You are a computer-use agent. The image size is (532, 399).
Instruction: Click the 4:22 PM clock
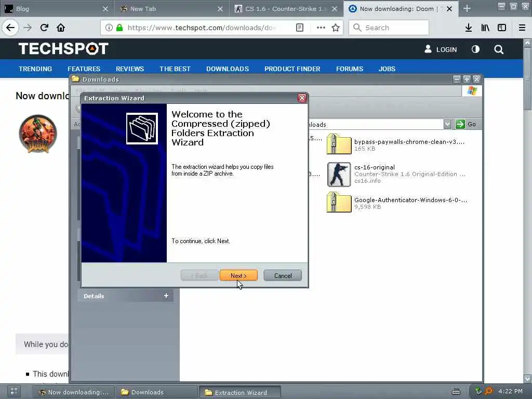click(x=511, y=391)
